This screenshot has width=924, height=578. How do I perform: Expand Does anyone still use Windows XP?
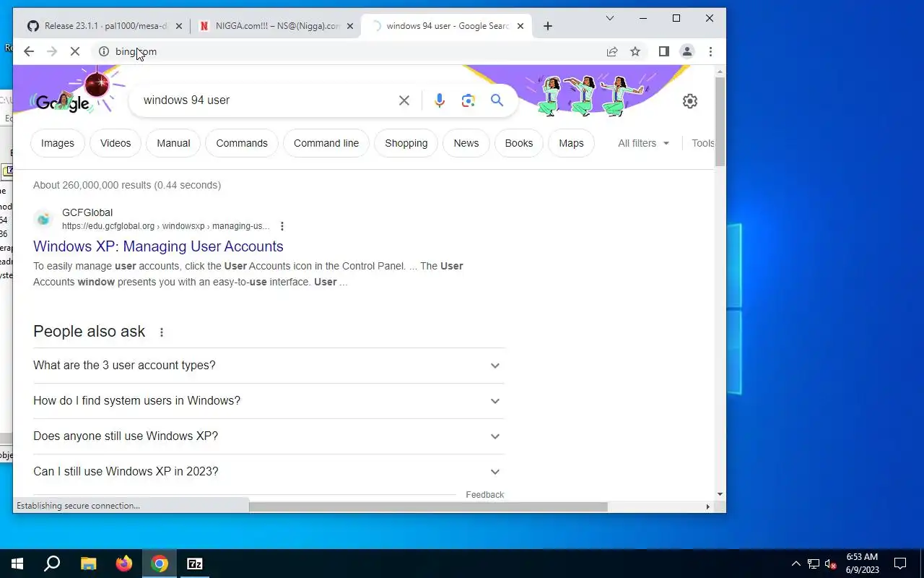point(268,436)
